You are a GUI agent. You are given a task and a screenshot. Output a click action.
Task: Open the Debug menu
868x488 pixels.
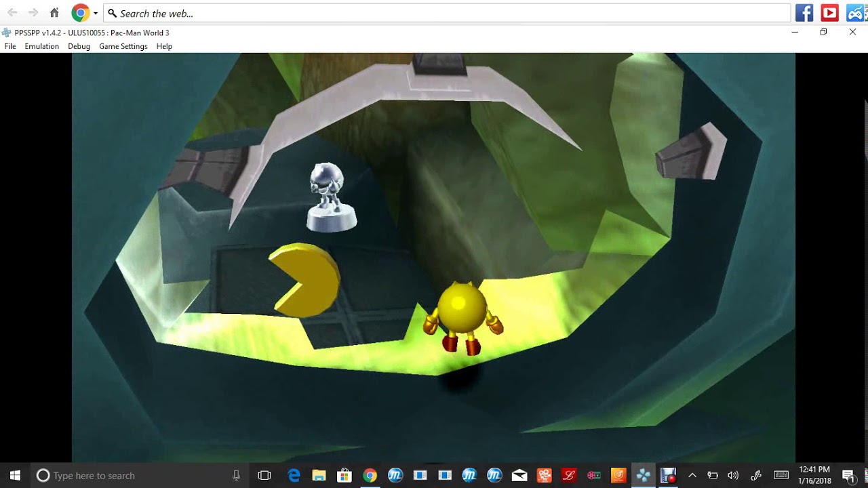[79, 46]
